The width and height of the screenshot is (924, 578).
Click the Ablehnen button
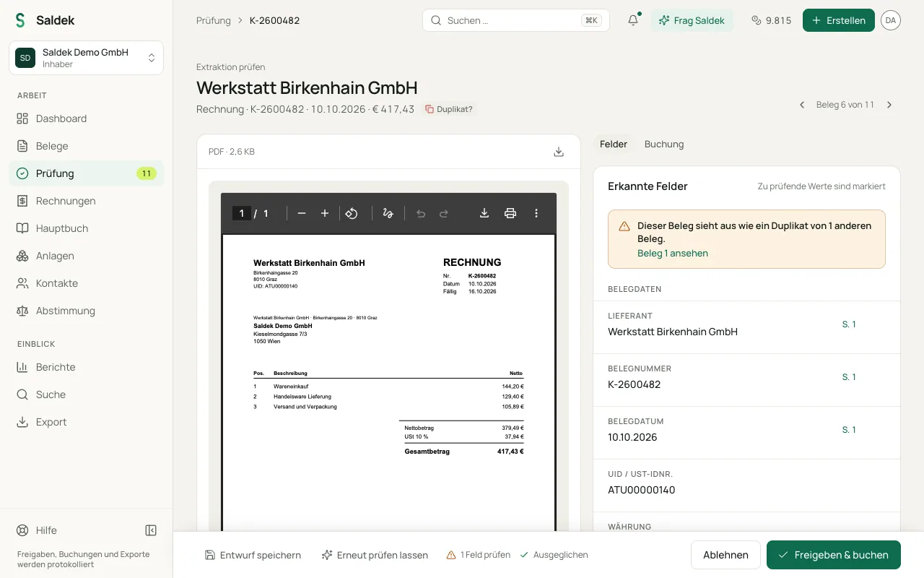(725, 555)
